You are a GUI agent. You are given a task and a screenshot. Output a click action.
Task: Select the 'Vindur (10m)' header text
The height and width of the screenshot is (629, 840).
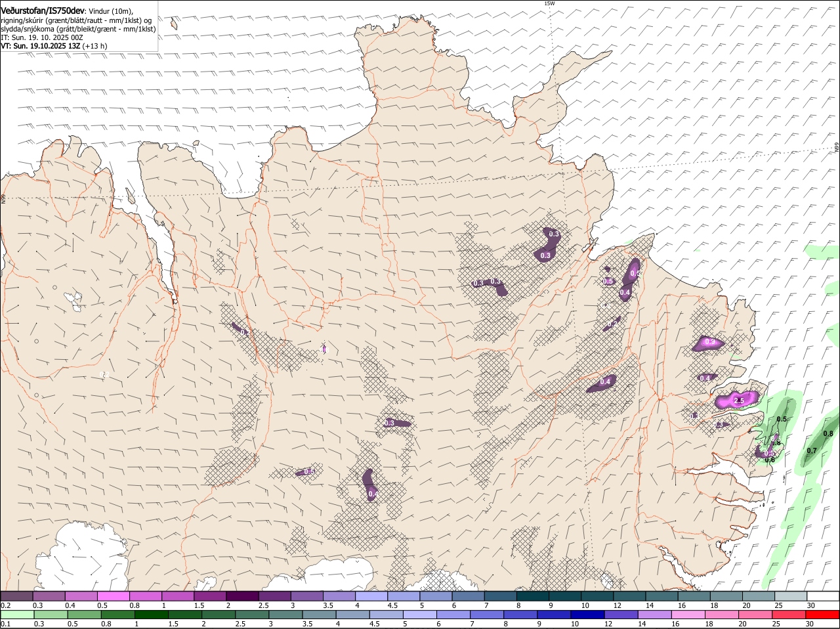point(110,11)
